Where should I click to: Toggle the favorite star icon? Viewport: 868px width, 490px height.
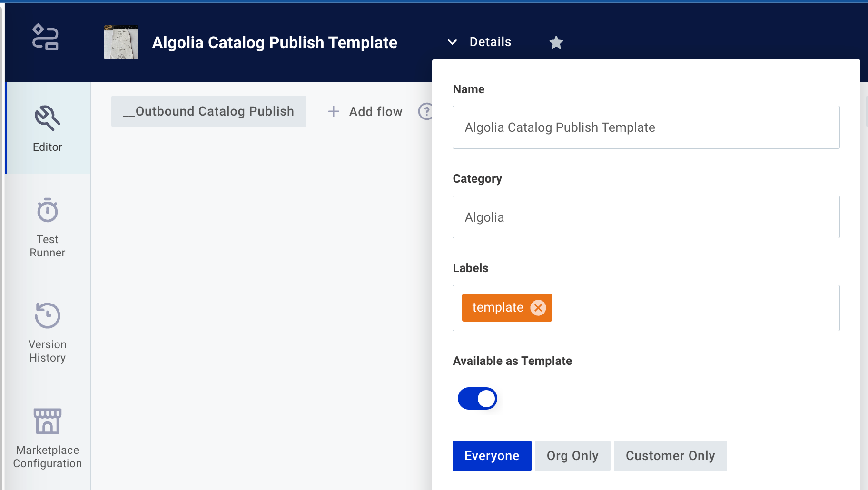[556, 42]
